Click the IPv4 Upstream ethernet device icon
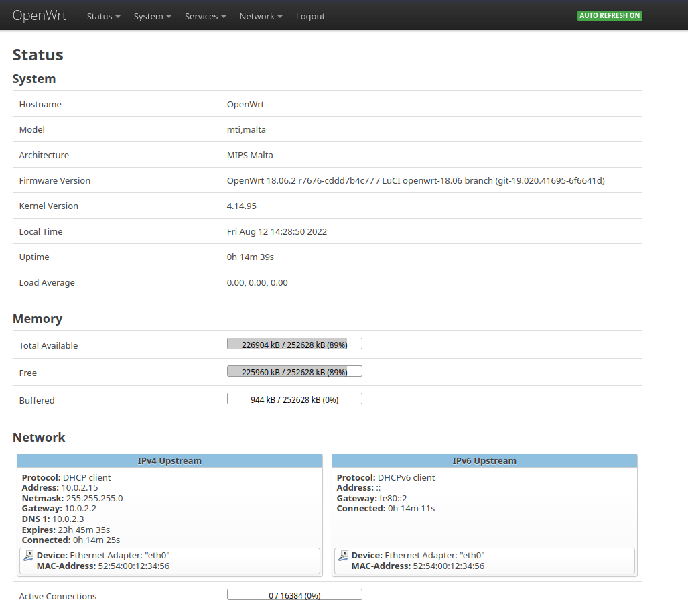The height and width of the screenshot is (616, 688). 28,556
